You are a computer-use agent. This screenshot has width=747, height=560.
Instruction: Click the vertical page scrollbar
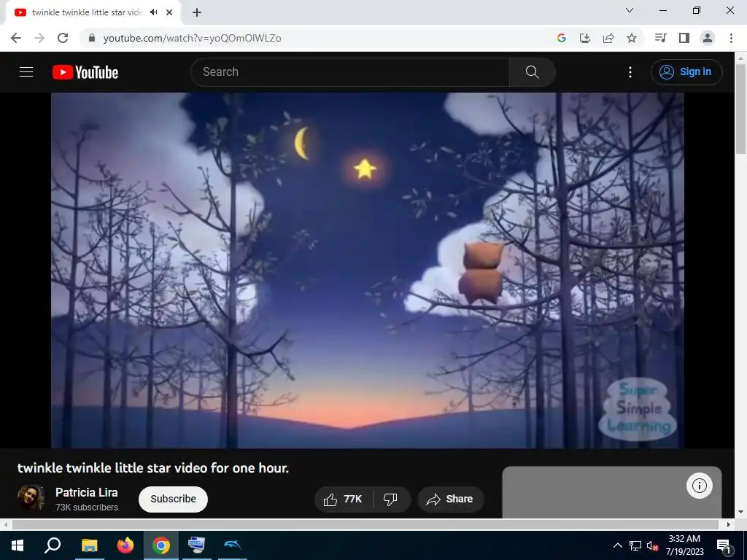[740, 109]
